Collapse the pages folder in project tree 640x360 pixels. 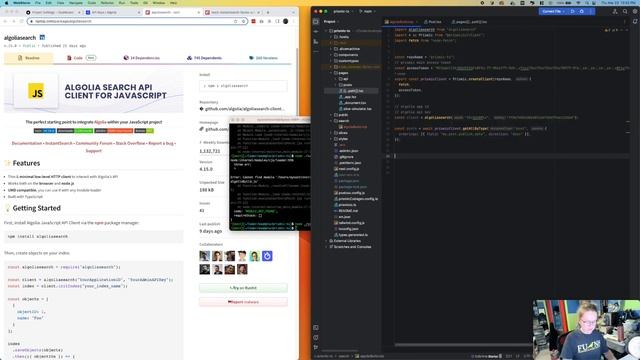coord(331,73)
